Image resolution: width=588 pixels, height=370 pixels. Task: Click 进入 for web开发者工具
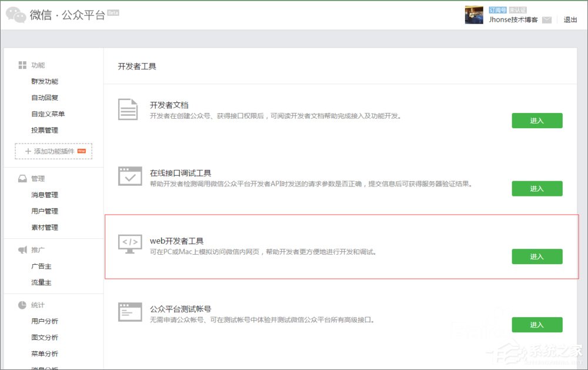point(537,256)
